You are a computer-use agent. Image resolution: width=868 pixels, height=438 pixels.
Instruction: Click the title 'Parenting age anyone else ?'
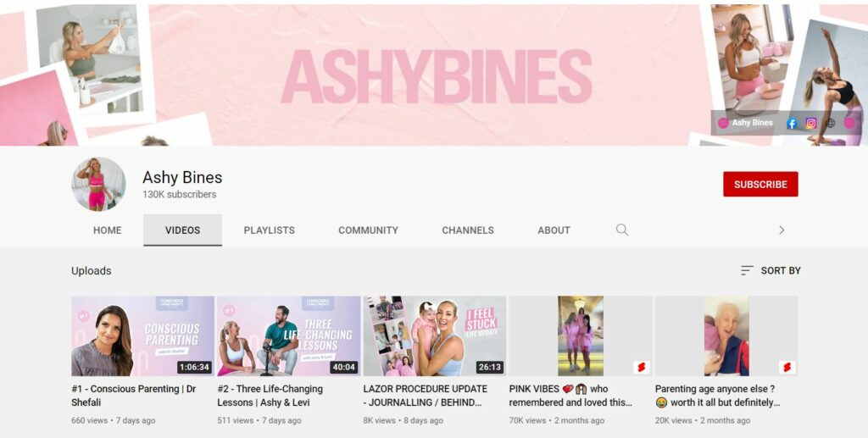717,396
